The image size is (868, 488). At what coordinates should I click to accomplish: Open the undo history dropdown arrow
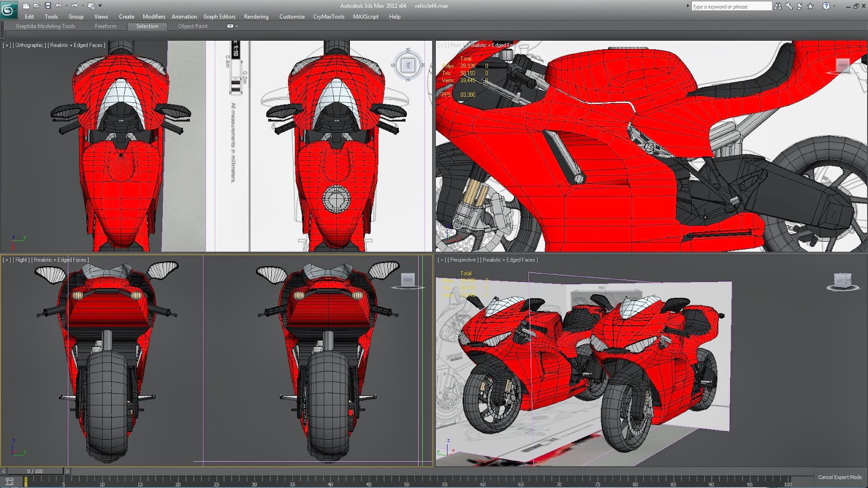67,6
